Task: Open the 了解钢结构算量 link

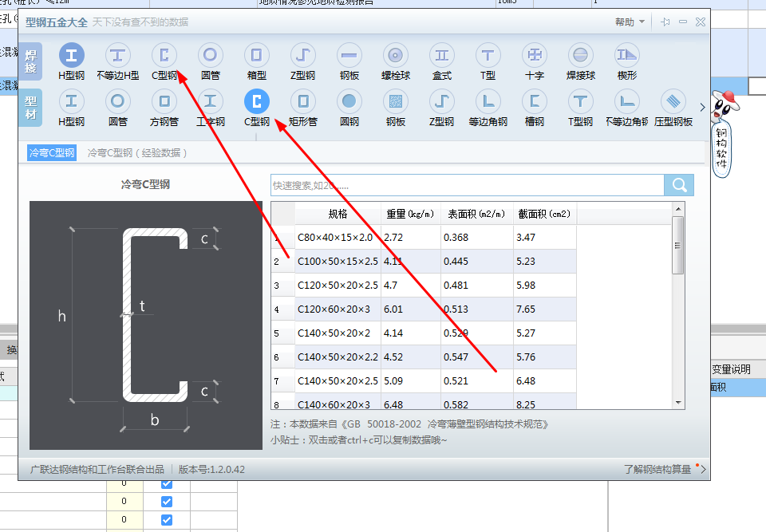Action: 657,470
